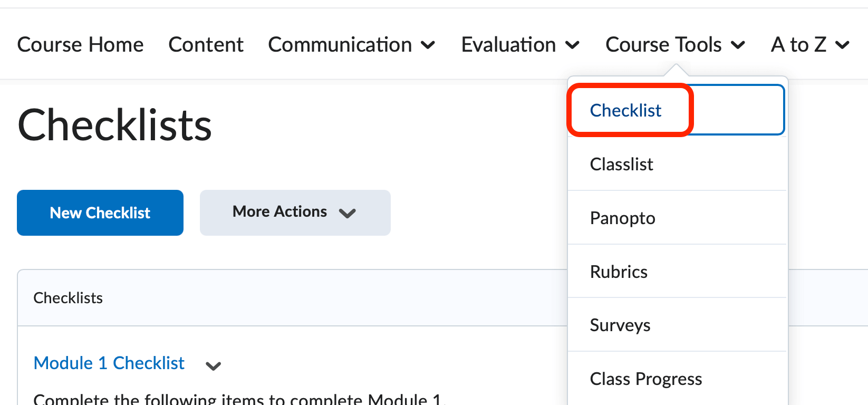Expand the More Actions menu

(x=294, y=213)
